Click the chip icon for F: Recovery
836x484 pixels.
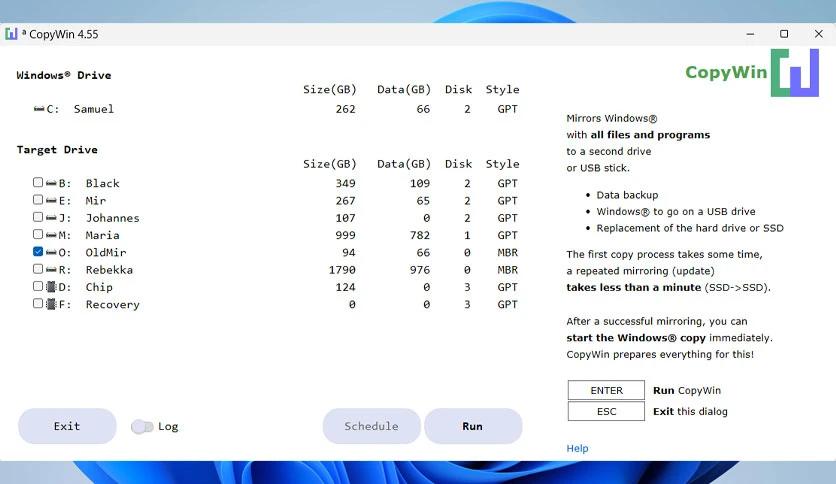(51, 304)
